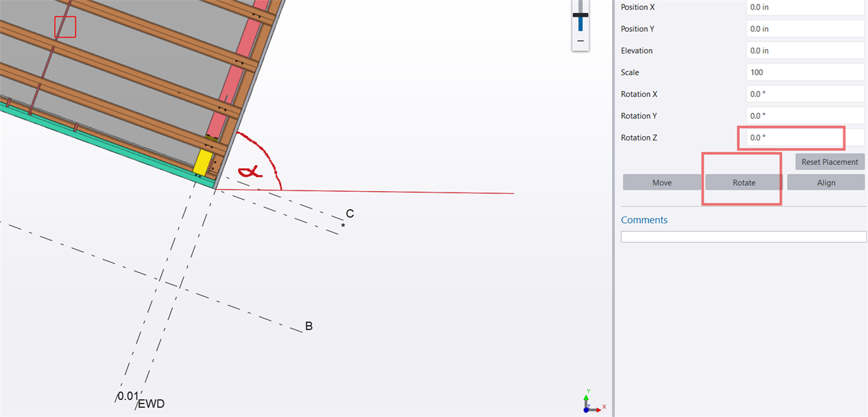Click Reset Placement

tap(830, 161)
